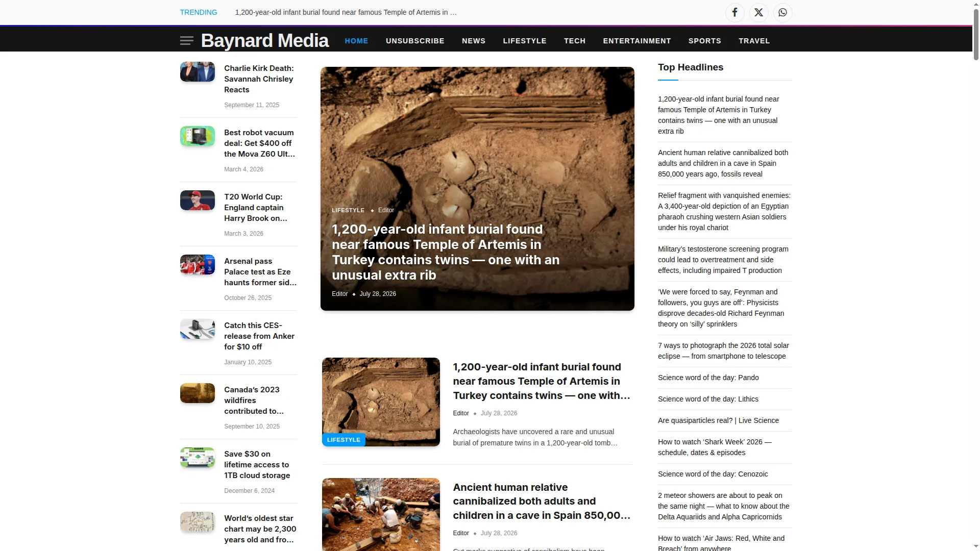The width and height of the screenshot is (980, 551).
Task: Click Editor author under cannibalized article
Action: pyautogui.click(x=461, y=533)
